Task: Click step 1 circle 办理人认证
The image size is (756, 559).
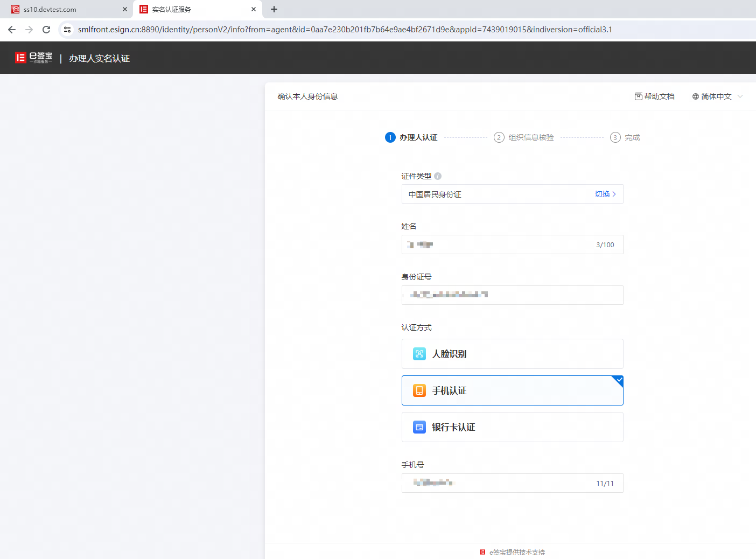Action: click(x=390, y=137)
